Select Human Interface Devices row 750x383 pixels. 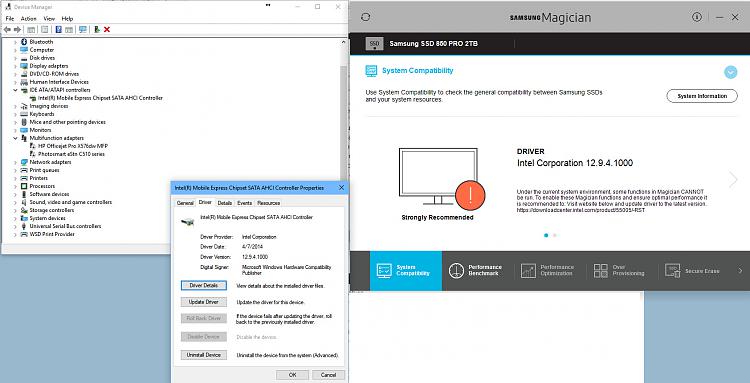pos(55,82)
